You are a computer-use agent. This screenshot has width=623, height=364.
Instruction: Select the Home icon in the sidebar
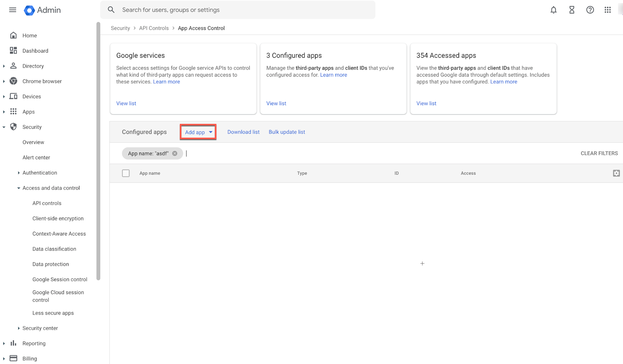click(x=13, y=35)
